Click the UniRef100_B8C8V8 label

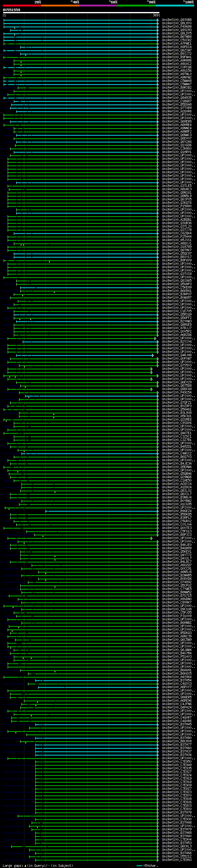coord(177,741)
